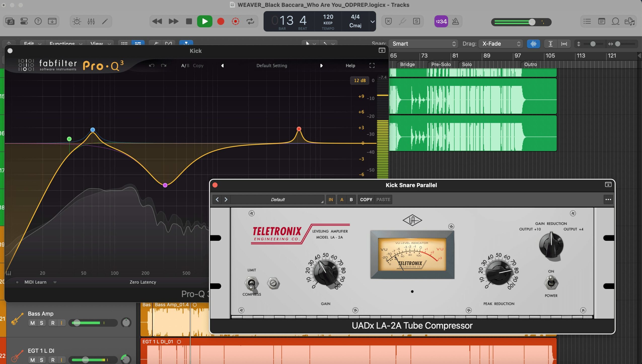Click LA-2A COPY button

[x=366, y=200]
